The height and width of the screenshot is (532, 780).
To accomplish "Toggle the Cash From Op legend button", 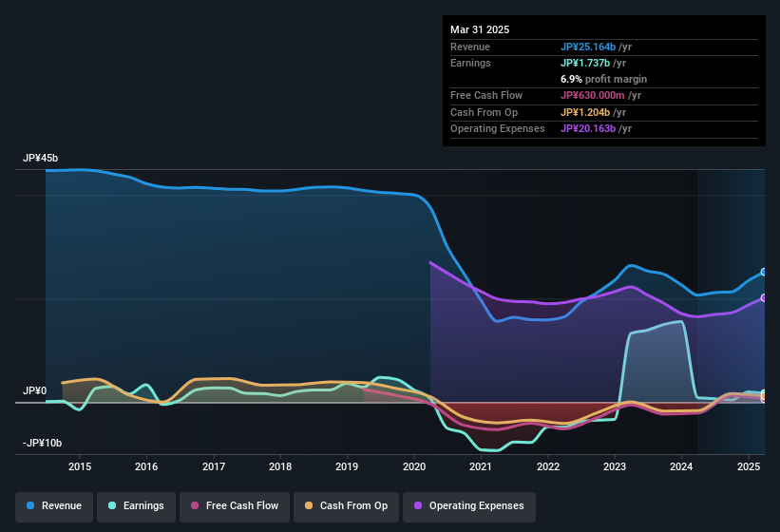I will (x=346, y=506).
